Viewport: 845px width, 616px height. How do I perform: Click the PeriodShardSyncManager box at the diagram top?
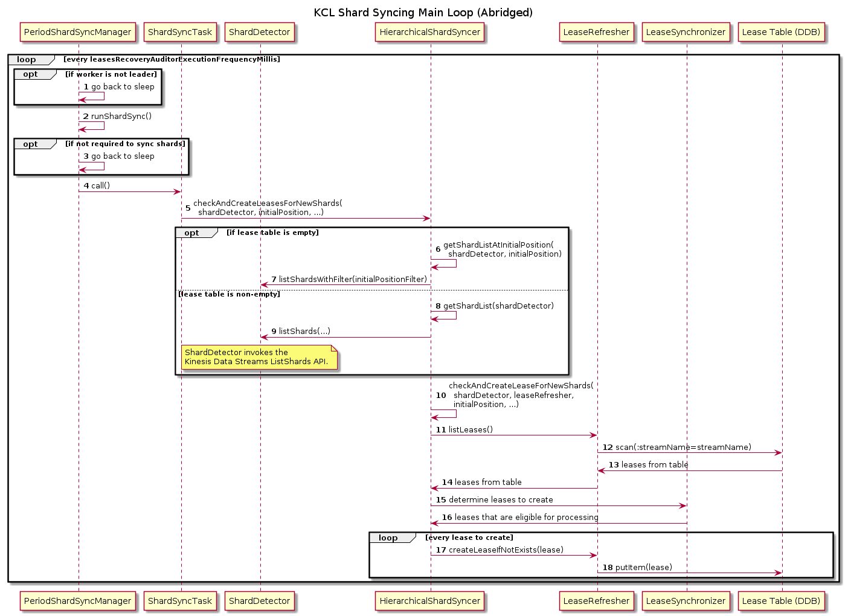tap(77, 32)
